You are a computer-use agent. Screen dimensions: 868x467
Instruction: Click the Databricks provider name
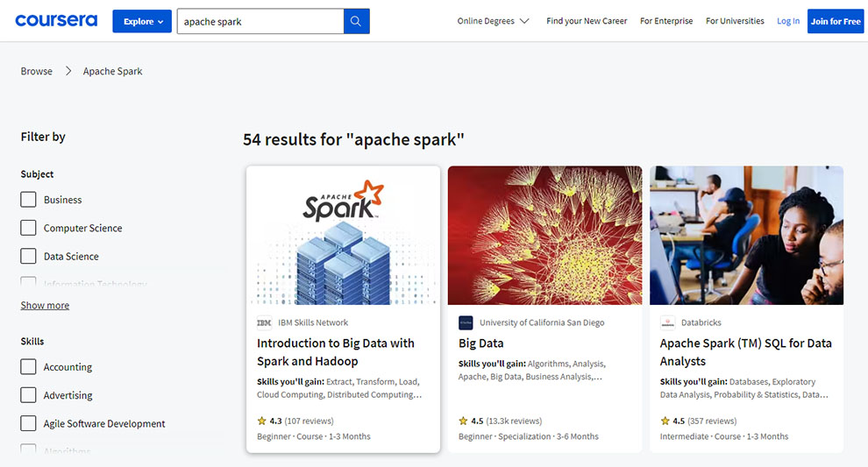701,322
